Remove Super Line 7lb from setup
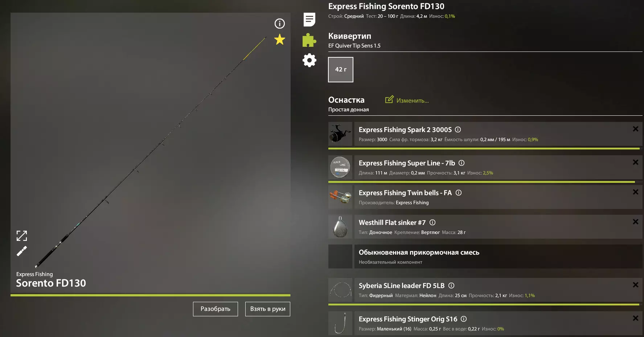 pyautogui.click(x=636, y=162)
